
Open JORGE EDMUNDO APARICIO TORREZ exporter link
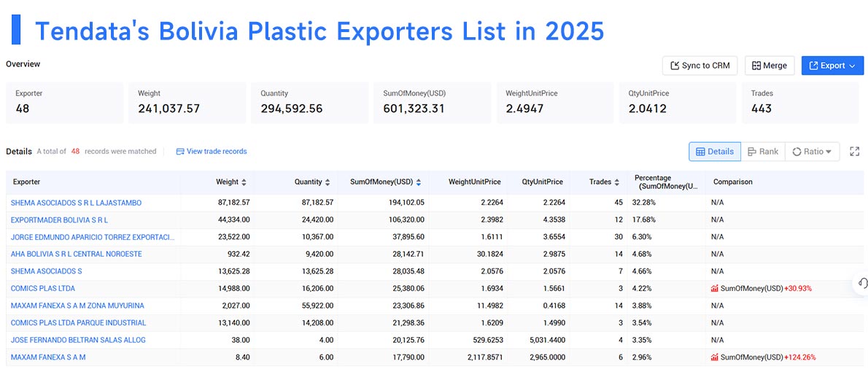[93, 237]
